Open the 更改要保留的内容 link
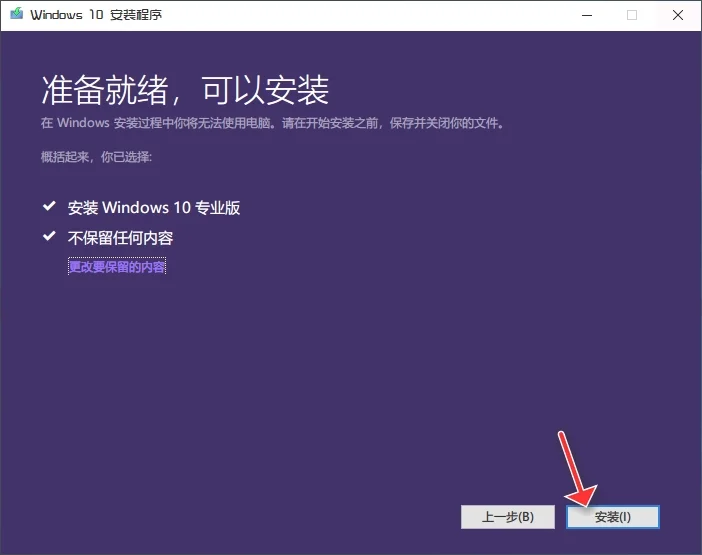 117,267
